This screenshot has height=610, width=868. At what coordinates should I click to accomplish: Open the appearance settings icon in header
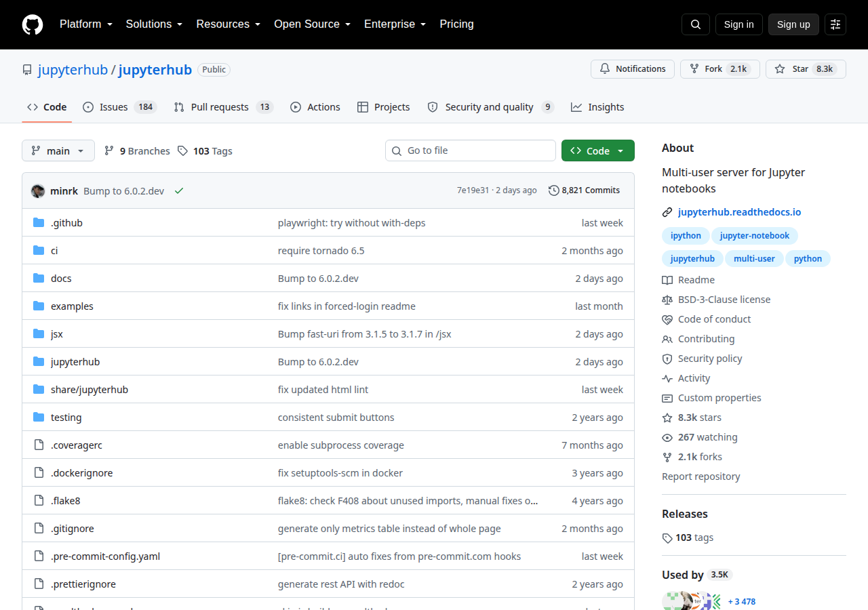pyautogui.click(x=835, y=24)
